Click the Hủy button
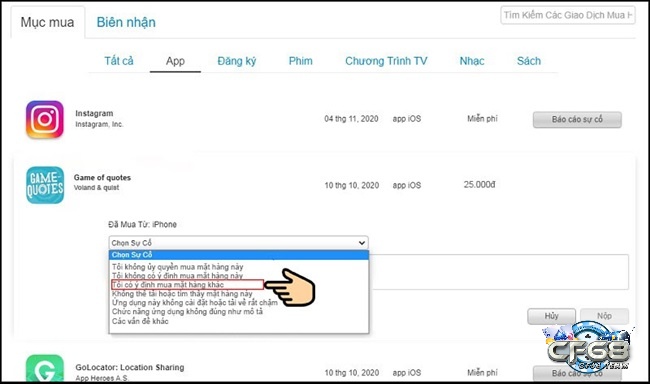This screenshot has width=650, height=384. coord(551,316)
